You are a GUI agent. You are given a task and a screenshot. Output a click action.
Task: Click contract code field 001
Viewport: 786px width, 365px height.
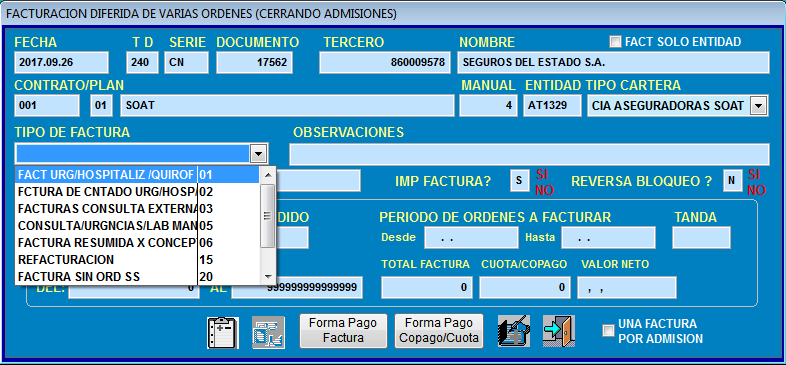[x=47, y=106]
